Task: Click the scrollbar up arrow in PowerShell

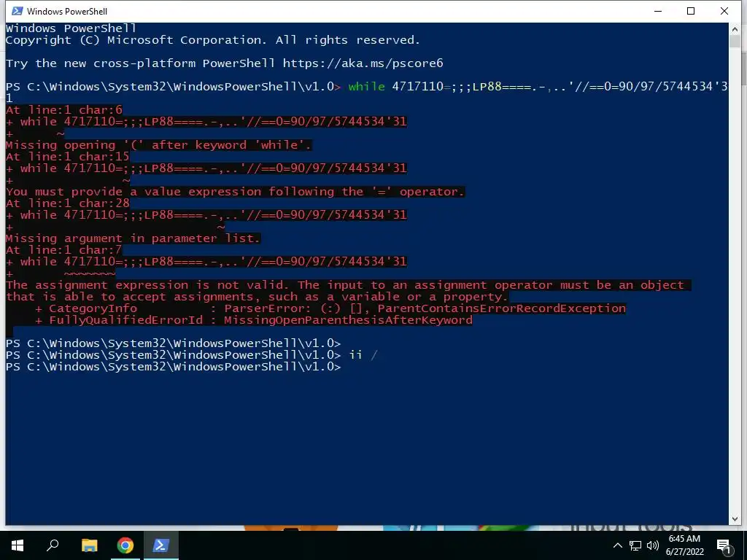Action: [x=735, y=29]
